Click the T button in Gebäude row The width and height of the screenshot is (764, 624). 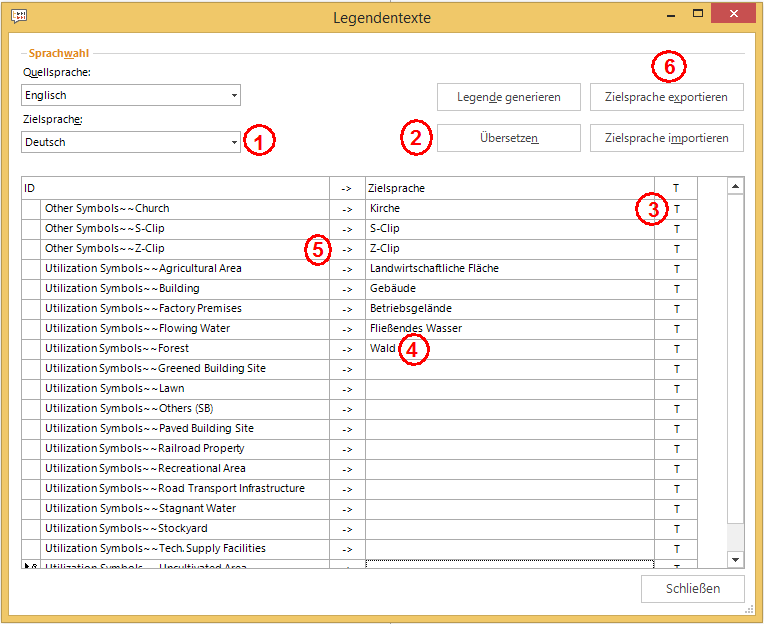676,289
